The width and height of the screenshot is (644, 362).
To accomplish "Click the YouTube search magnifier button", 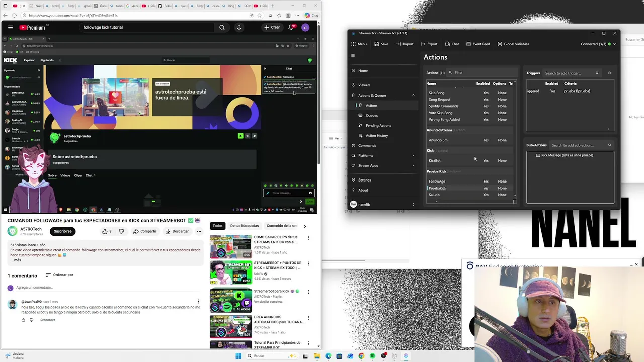I will pyautogui.click(x=222, y=27).
